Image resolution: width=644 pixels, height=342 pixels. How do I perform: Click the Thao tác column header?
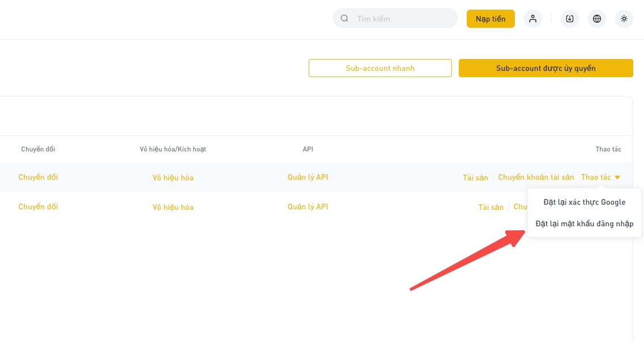tap(608, 149)
